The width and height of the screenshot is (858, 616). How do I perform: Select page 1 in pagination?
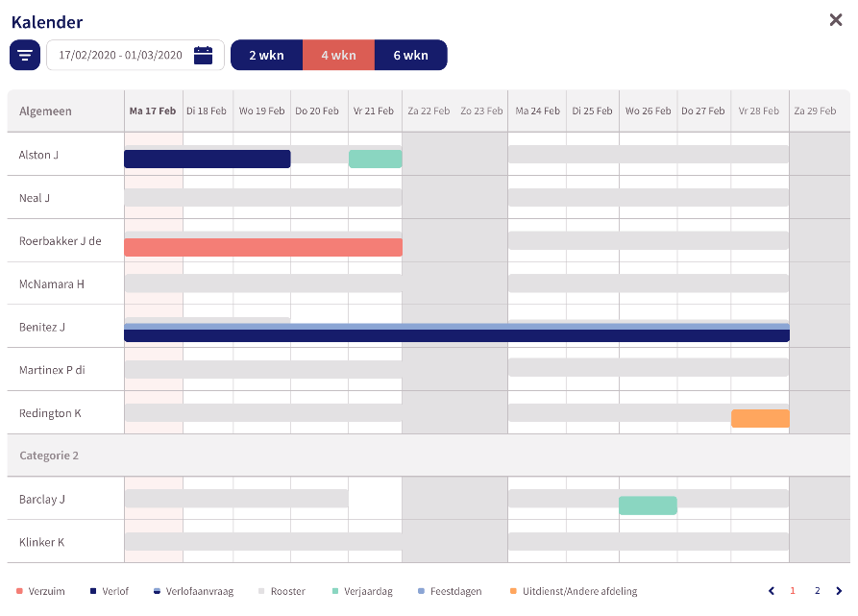[793, 591]
